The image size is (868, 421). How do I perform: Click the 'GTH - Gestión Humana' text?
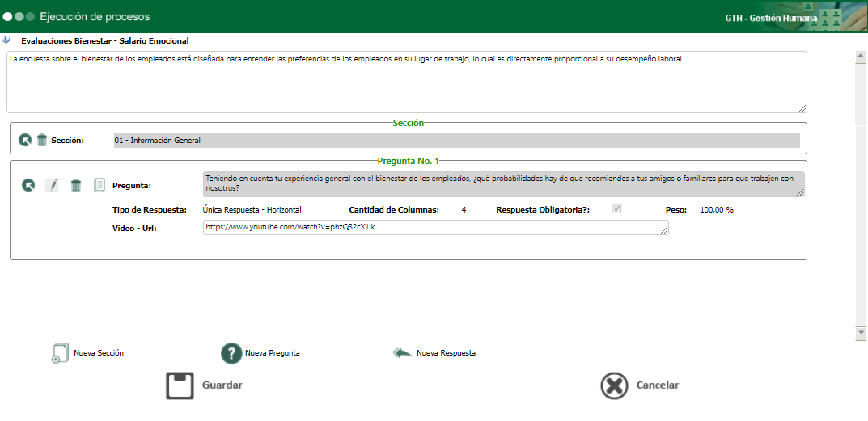pos(771,18)
